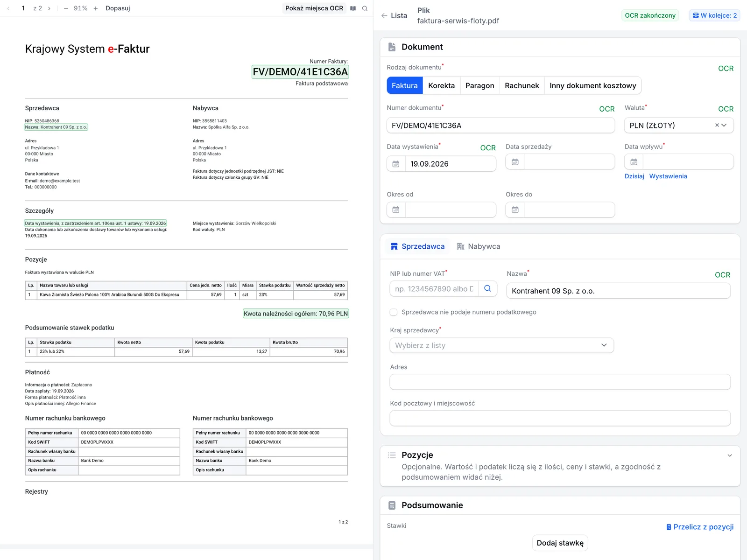Click calendar icon for Data wpływu
Image resolution: width=747 pixels, height=560 pixels.
pos(634,162)
